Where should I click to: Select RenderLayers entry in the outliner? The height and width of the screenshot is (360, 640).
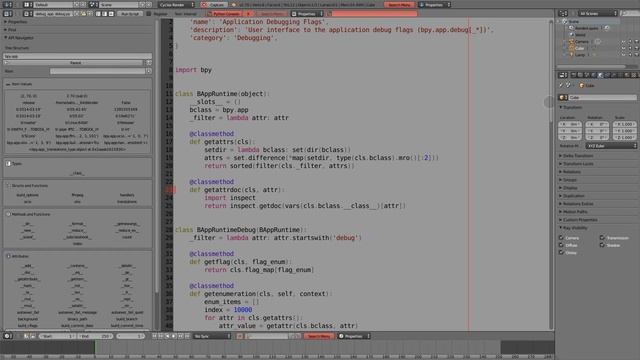pyautogui.click(x=586, y=28)
